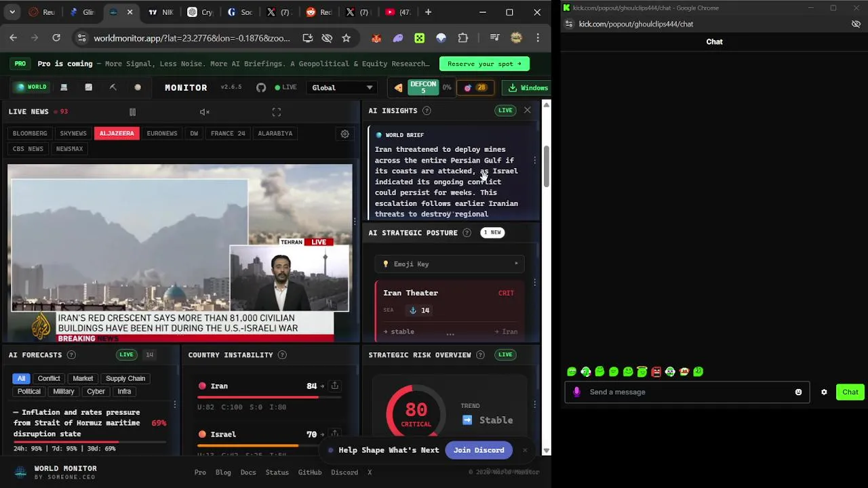Open Kick chat settings gear

coord(824,392)
